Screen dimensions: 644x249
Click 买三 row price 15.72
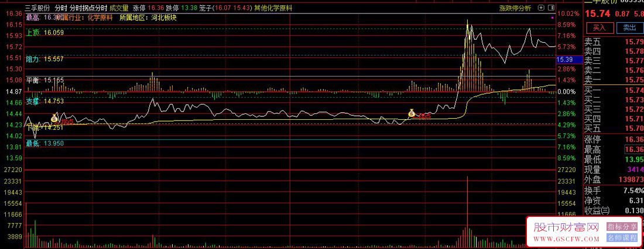[x=634, y=109]
